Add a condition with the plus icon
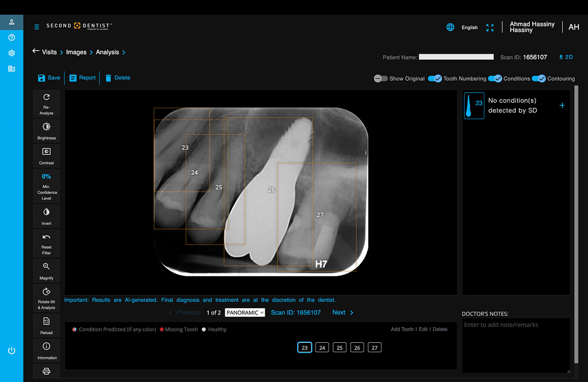588x382 pixels. point(562,105)
